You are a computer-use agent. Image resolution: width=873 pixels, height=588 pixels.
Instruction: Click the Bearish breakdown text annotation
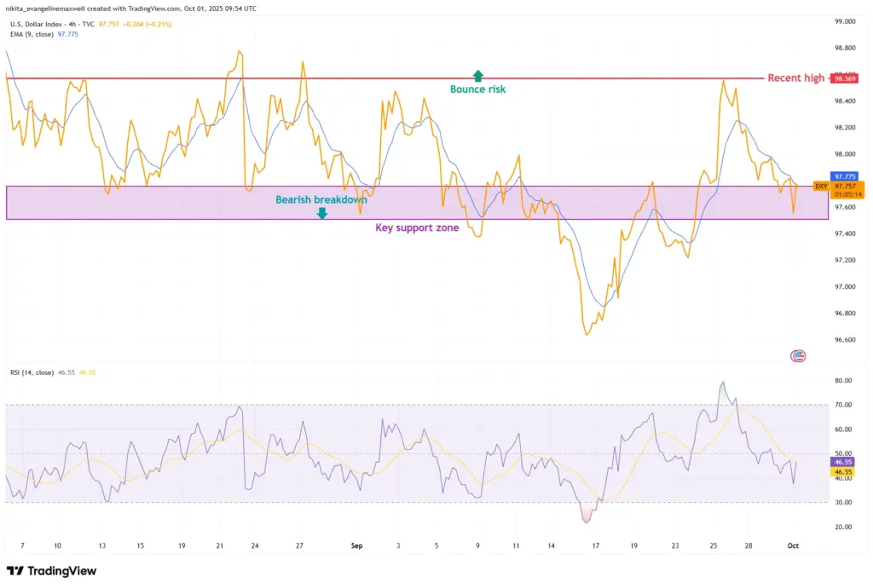321,199
